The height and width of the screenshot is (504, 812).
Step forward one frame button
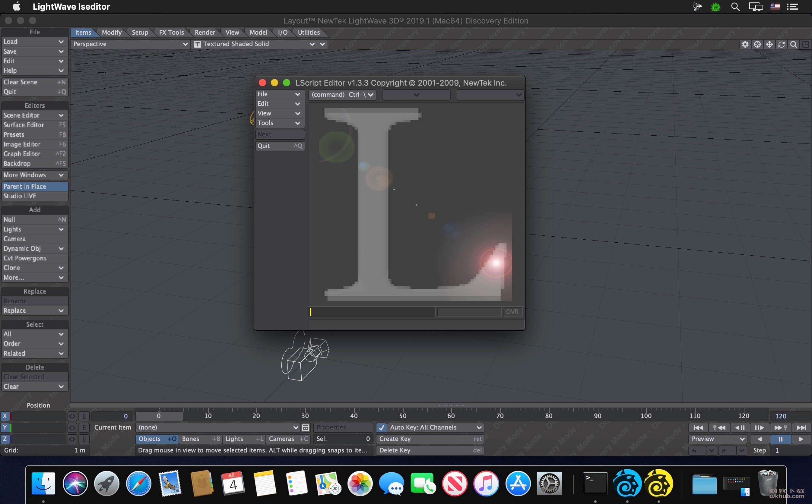760,428
